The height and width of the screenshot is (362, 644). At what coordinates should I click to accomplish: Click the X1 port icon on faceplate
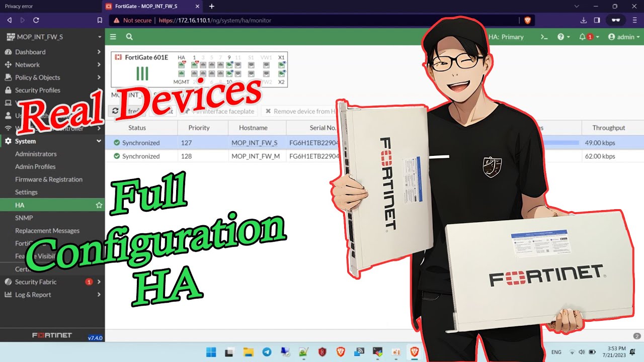tap(281, 65)
